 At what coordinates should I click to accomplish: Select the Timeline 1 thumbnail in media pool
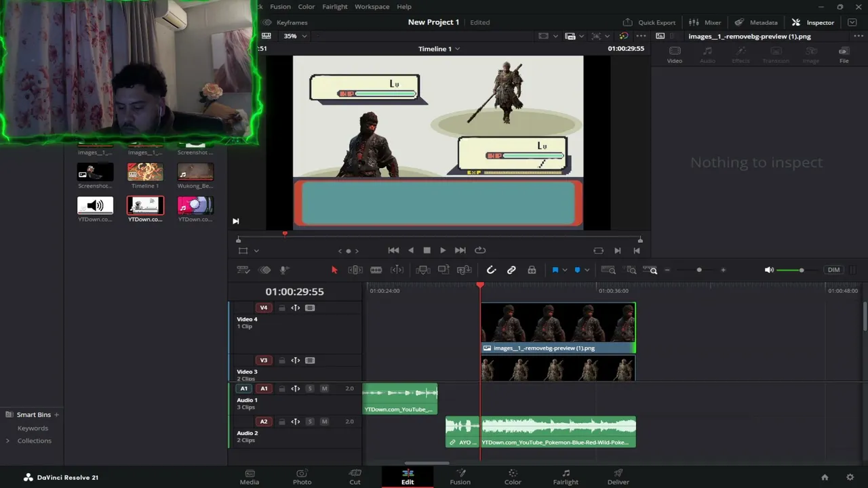145,172
